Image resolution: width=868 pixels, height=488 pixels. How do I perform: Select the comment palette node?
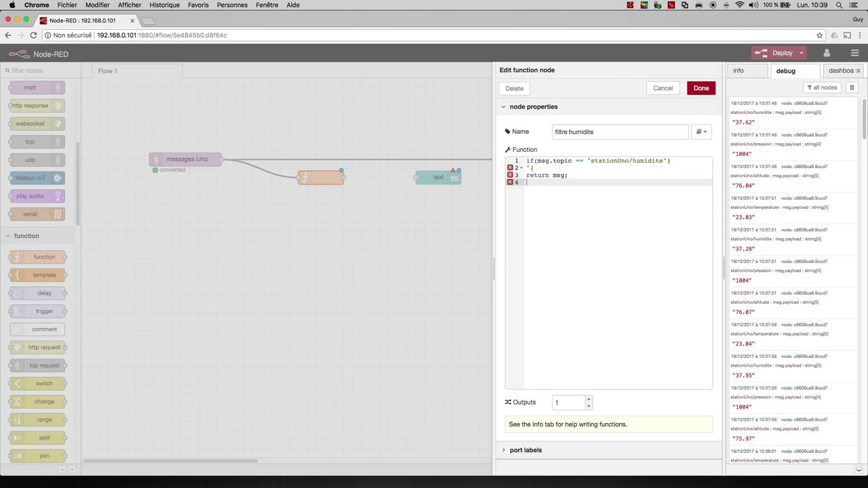(x=37, y=329)
